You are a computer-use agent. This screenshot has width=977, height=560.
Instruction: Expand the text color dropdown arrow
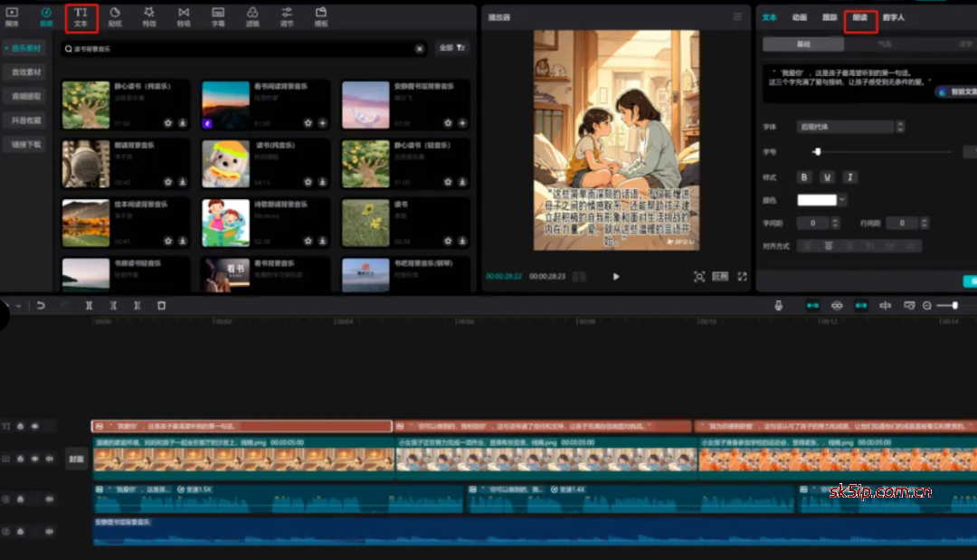[x=842, y=200]
